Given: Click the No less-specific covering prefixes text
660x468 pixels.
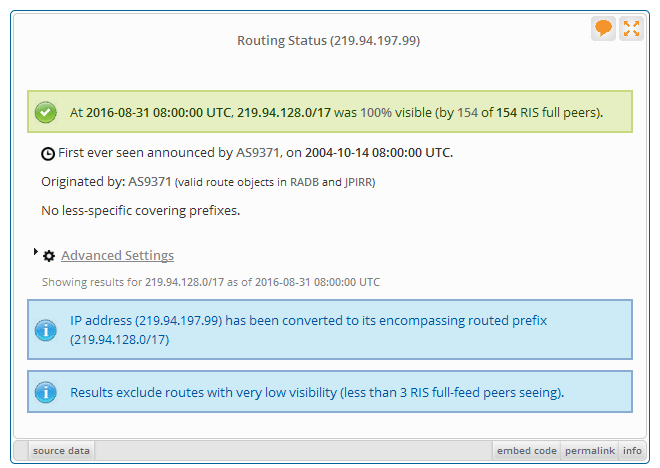Looking at the screenshot, I should [x=140, y=210].
